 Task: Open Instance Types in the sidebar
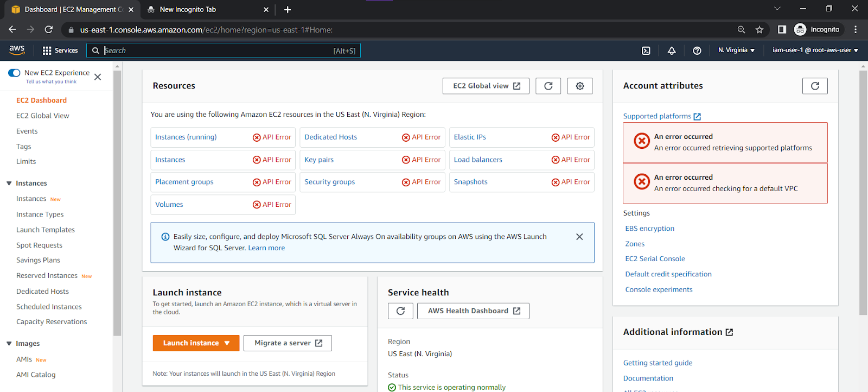(x=40, y=214)
